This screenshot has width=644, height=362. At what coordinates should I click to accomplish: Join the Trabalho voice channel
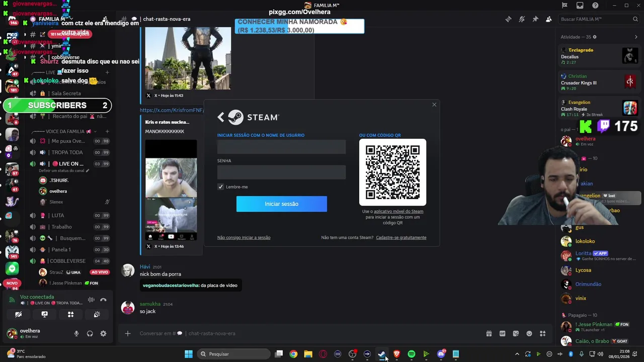pos(69,227)
